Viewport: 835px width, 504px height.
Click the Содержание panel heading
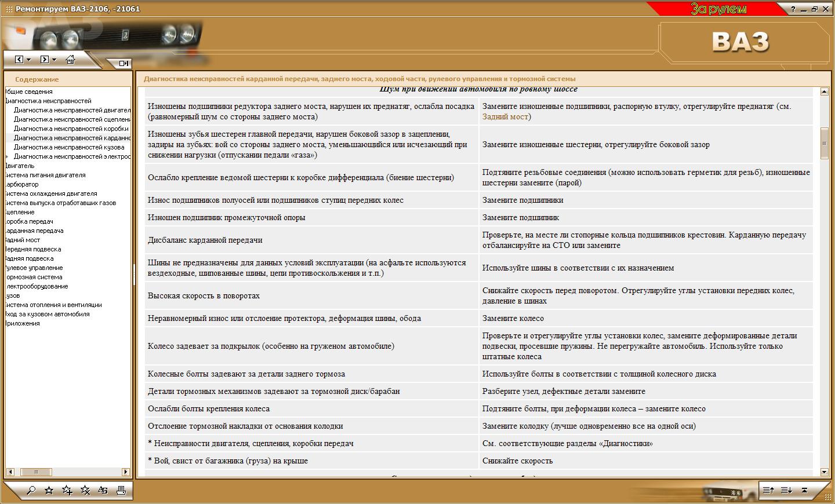click(37, 79)
